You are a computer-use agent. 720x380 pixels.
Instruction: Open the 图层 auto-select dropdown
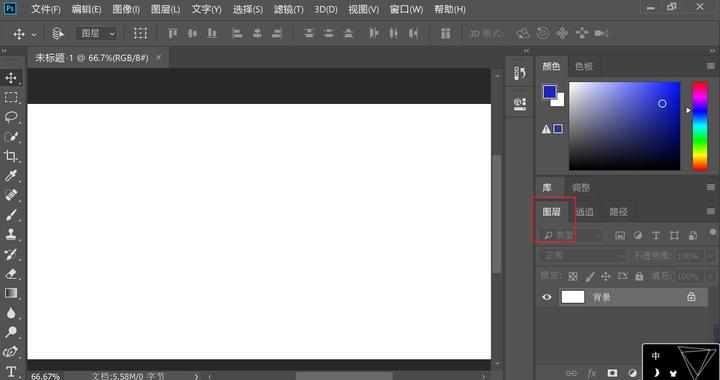(x=96, y=33)
